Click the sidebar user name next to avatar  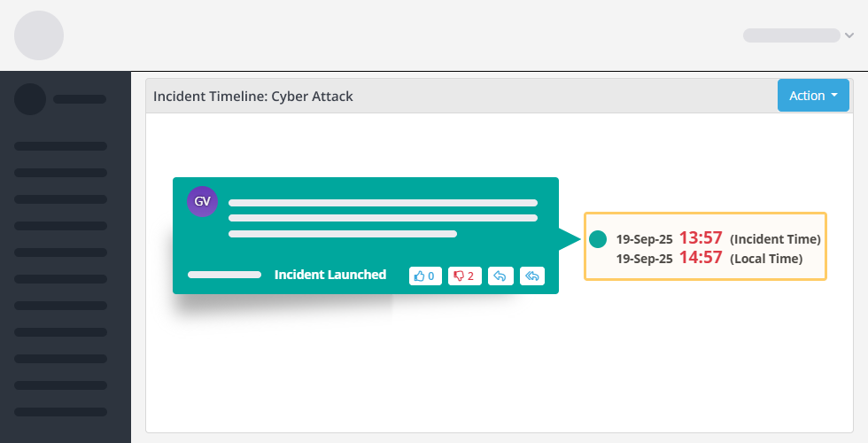80,99
